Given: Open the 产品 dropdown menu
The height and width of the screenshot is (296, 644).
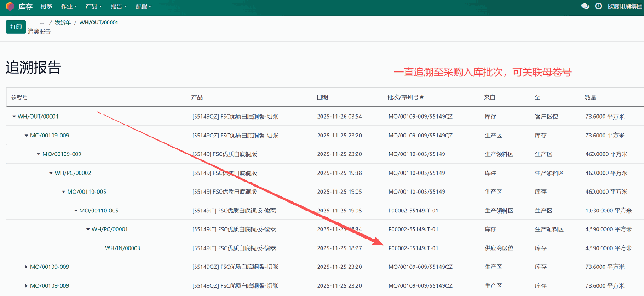Looking at the screenshot, I should click(x=92, y=6).
